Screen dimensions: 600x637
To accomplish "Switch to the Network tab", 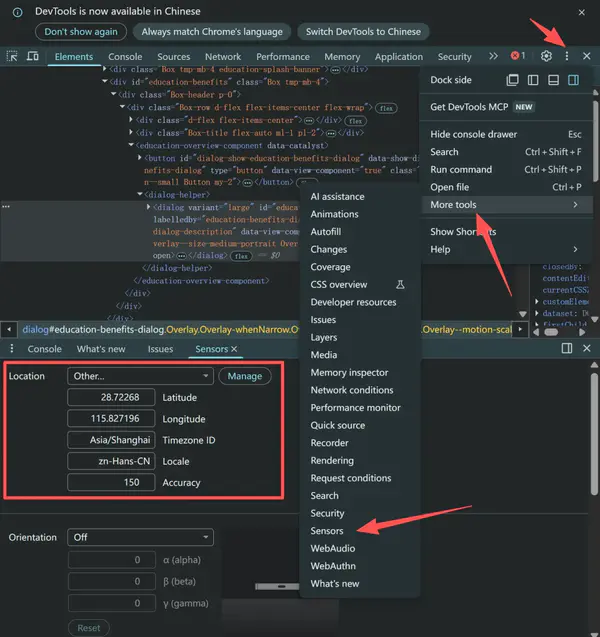I will (x=223, y=56).
